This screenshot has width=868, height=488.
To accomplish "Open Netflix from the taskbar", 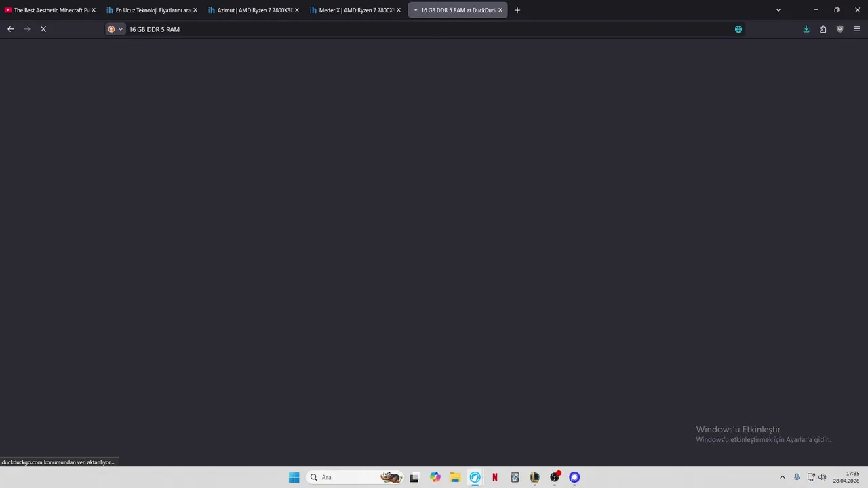I will pos(495,477).
